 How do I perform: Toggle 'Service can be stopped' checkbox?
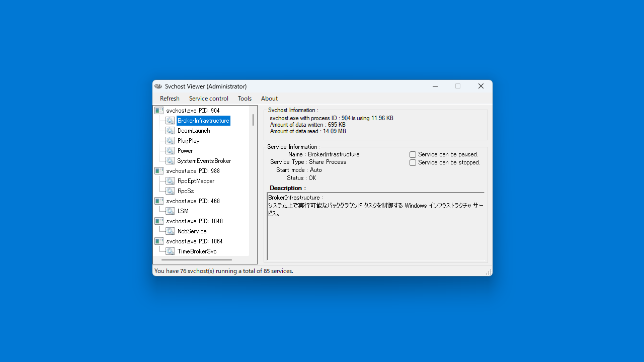pos(413,163)
